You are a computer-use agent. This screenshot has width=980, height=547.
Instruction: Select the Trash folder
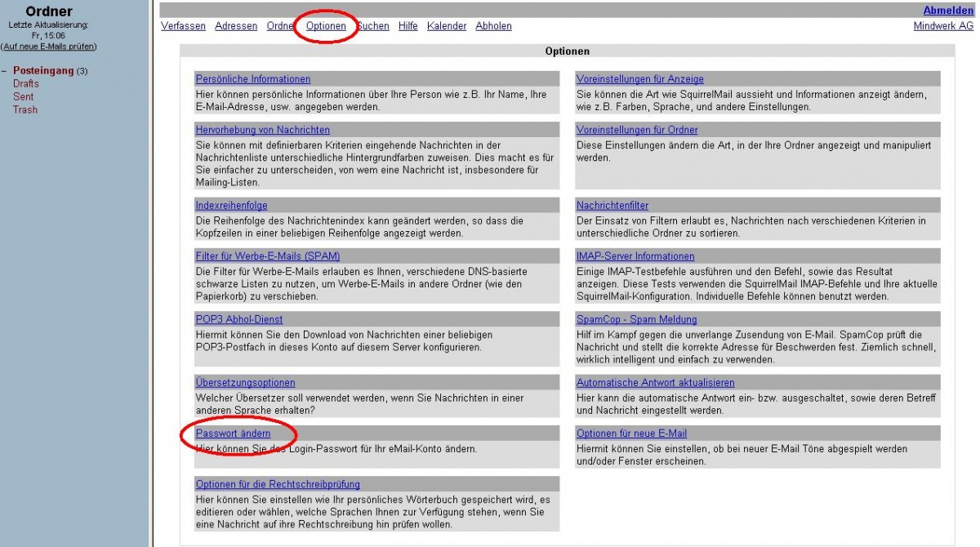[x=24, y=110]
